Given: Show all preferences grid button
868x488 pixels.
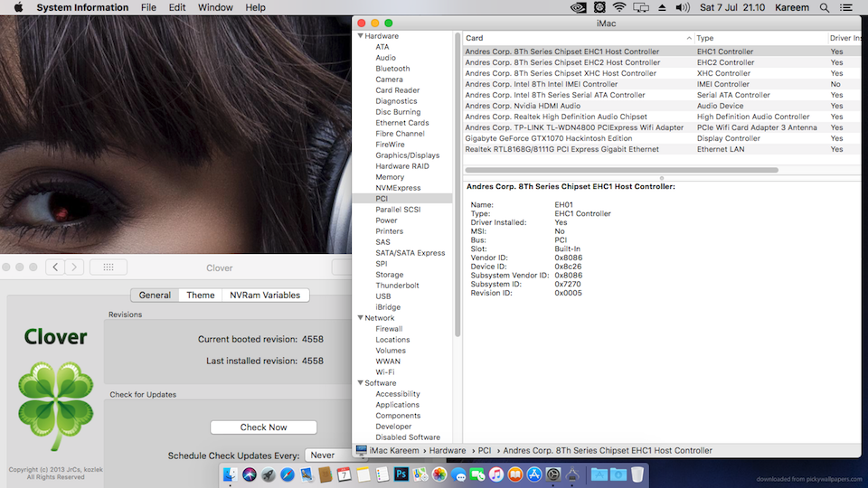Looking at the screenshot, I should [108, 267].
